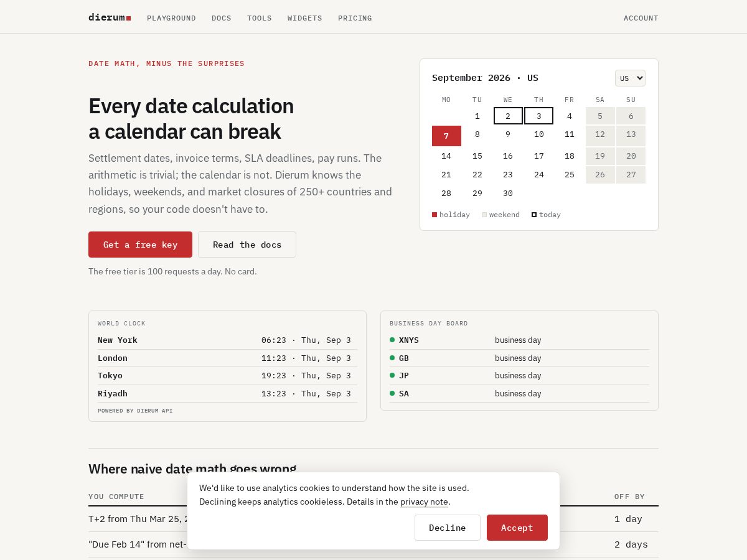747x560 pixels.
Task: Select September 3 in the calendar
Action: click(538, 116)
